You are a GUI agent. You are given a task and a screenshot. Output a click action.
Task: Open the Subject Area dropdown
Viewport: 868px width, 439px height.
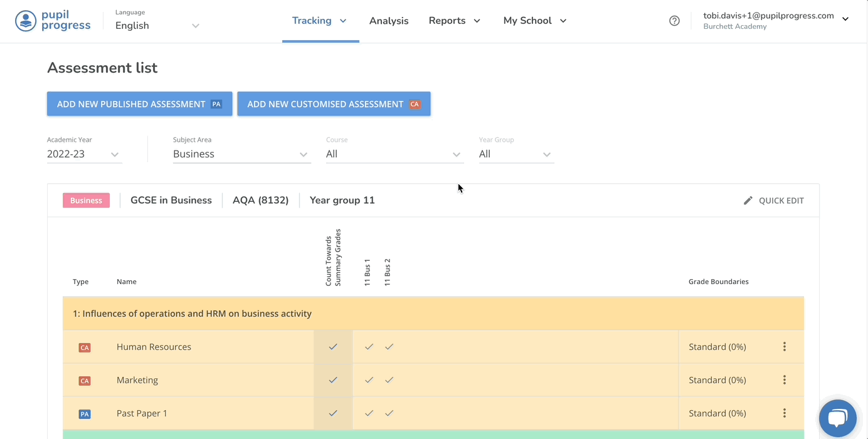[241, 154]
